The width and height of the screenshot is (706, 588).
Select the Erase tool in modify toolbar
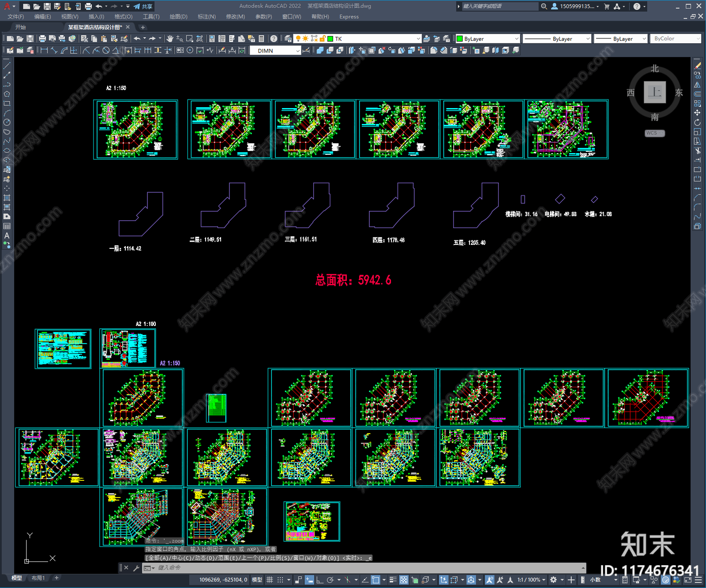point(698,66)
